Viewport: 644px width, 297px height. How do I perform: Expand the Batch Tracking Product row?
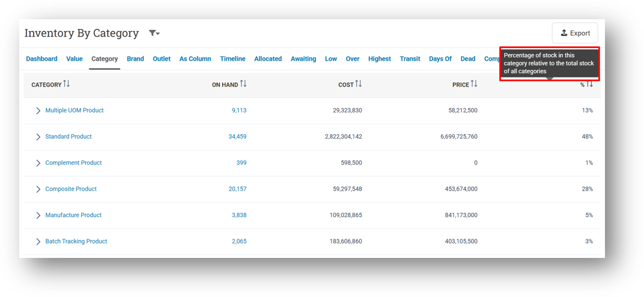(38, 242)
